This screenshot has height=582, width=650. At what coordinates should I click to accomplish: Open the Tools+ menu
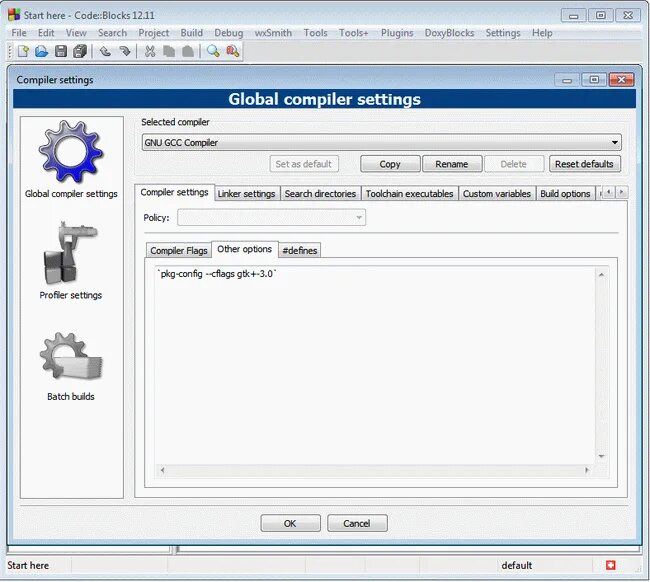coord(354,33)
